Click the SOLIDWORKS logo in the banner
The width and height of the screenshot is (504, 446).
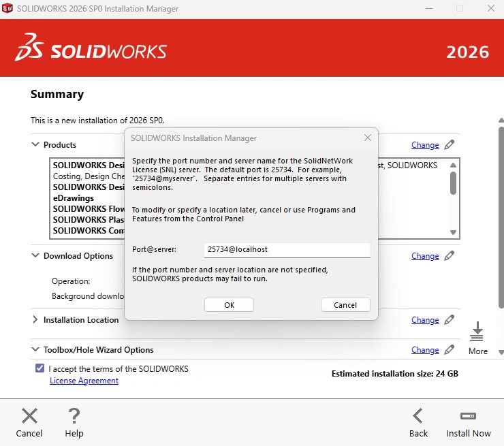coord(91,48)
